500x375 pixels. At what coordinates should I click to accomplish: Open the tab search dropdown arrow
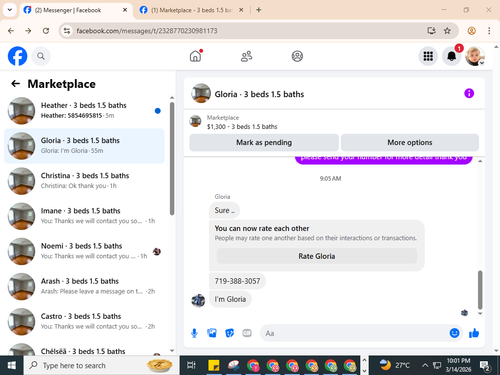coord(10,10)
